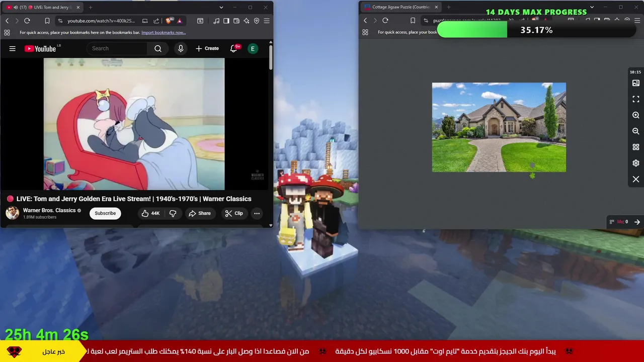Image resolution: width=644 pixels, height=362 pixels.
Task: Open jigsaw puzzle settings gear
Action: (636, 163)
